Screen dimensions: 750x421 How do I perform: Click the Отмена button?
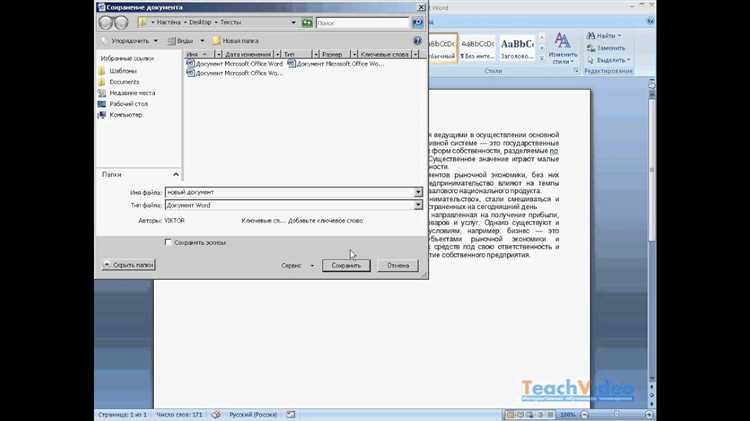point(398,266)
